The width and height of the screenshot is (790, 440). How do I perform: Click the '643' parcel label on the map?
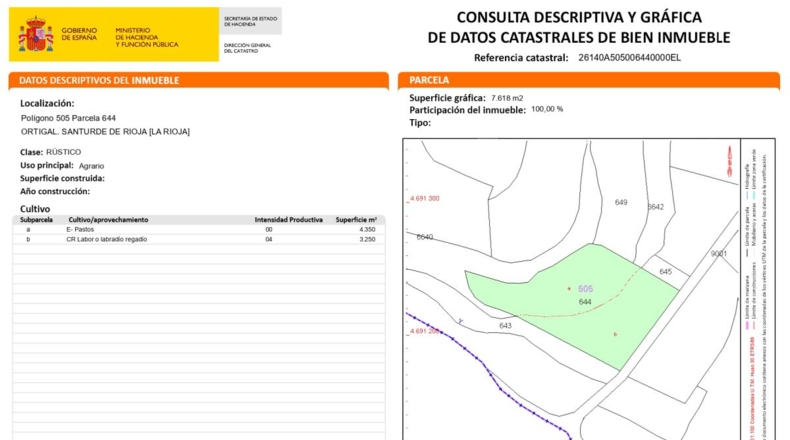click(505, 326)
